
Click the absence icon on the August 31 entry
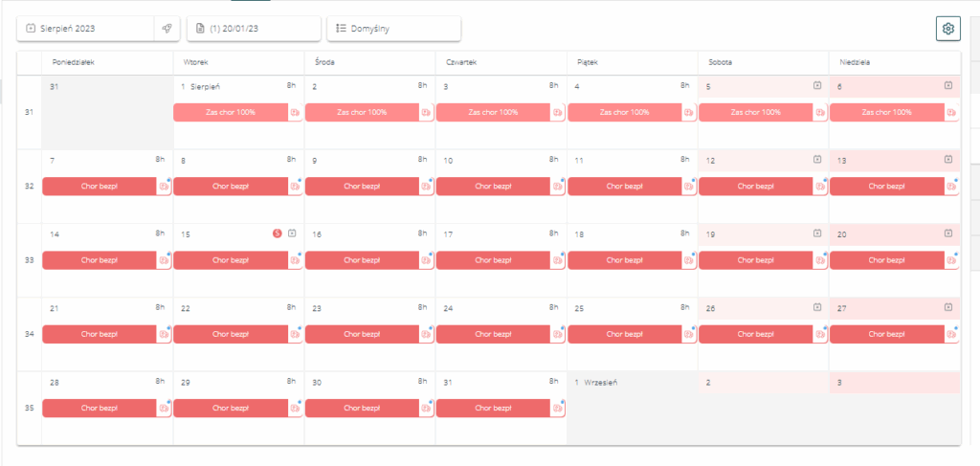[x=557, y=409]
